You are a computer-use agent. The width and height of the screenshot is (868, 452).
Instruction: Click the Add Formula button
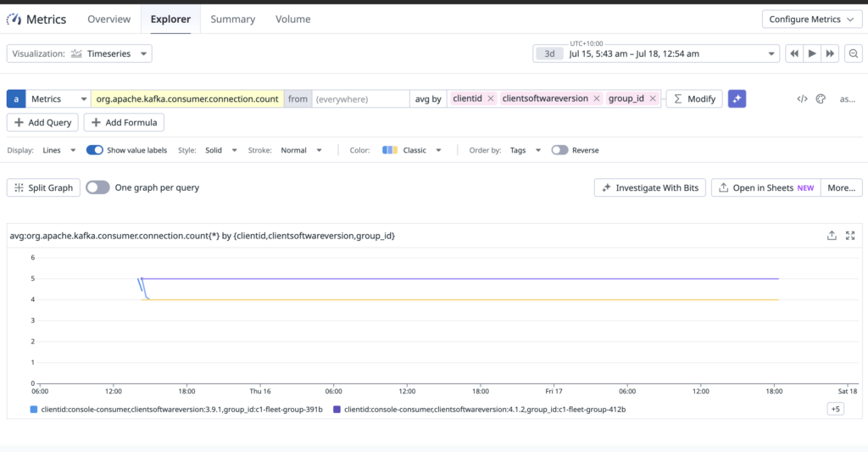point(124,122)
